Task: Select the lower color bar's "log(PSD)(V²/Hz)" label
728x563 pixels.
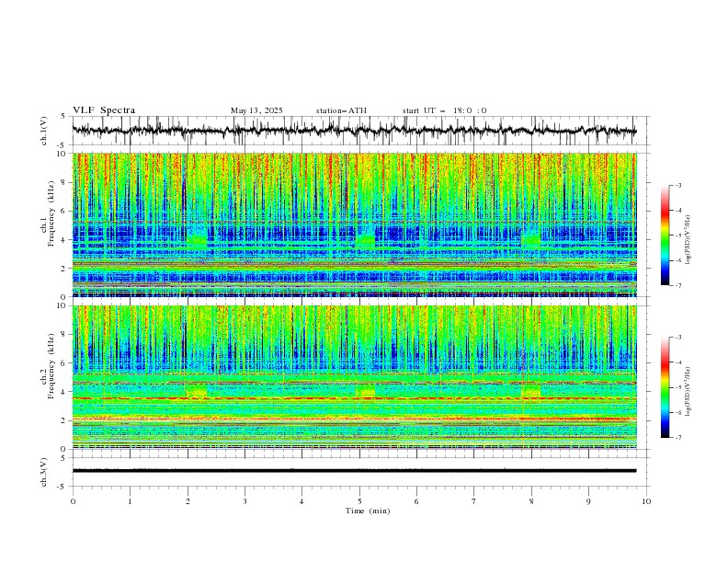Action: click(x=688, y=391)
